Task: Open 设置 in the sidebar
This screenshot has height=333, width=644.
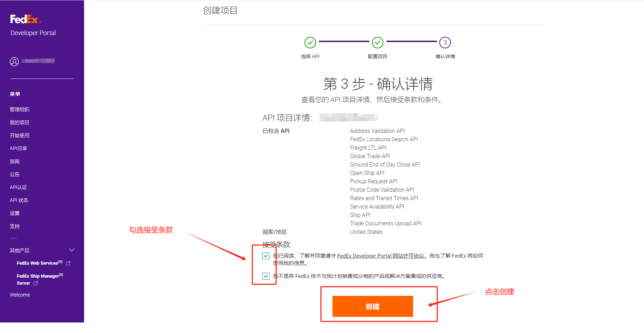Action: click(x=15, y=213)
